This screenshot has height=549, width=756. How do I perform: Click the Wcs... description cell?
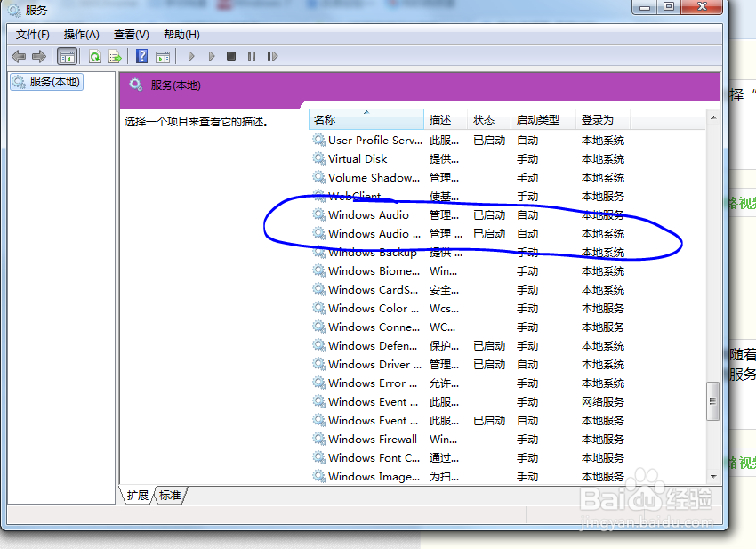(444, 309)
